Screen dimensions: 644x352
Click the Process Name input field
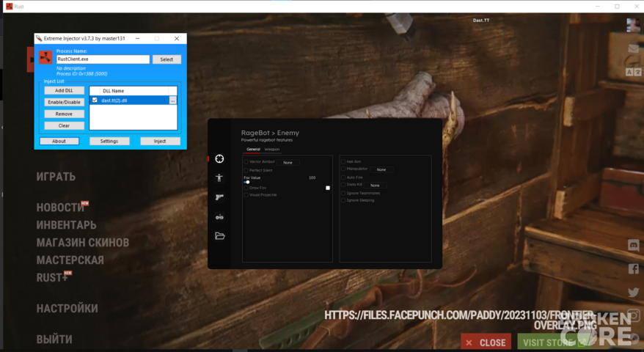[x=103, y=59]
